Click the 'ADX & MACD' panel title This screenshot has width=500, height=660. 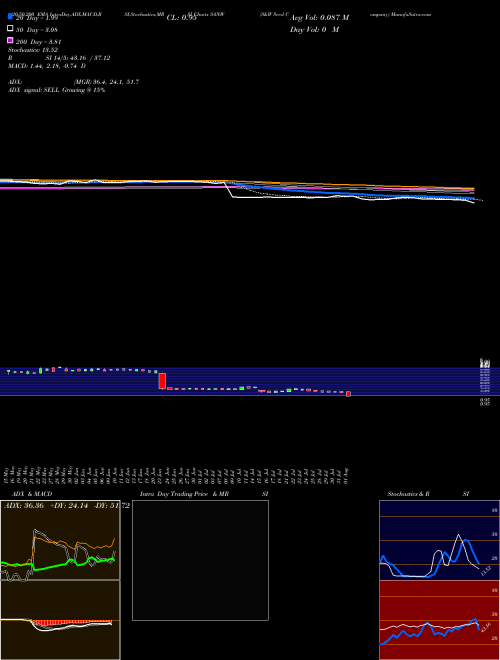tap(32, 494)
